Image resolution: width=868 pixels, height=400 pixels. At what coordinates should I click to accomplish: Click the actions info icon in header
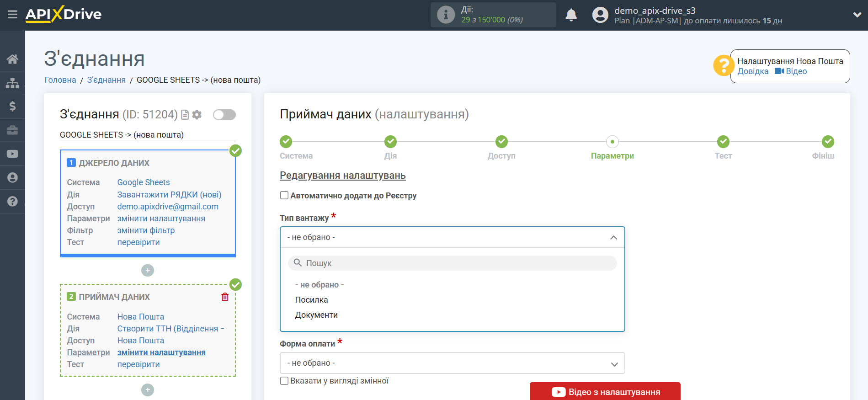coord(446,15)
